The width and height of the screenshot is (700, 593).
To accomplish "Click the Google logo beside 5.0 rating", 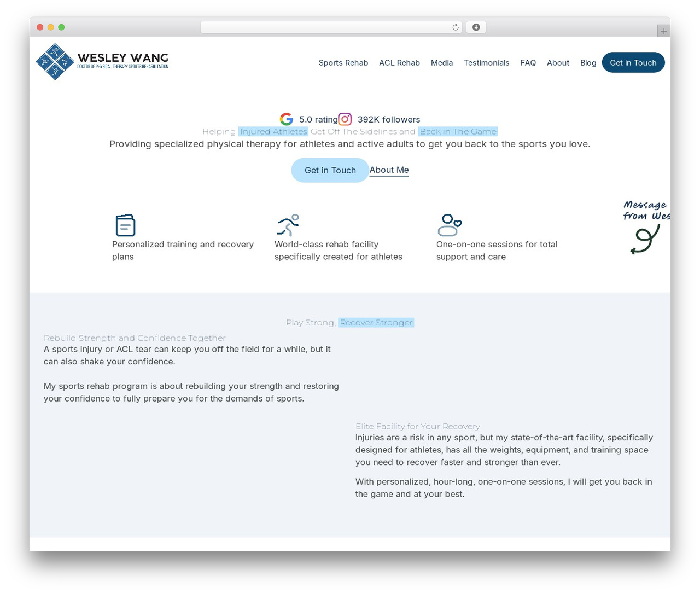I will pyautogui.click(x=287, y=119).
